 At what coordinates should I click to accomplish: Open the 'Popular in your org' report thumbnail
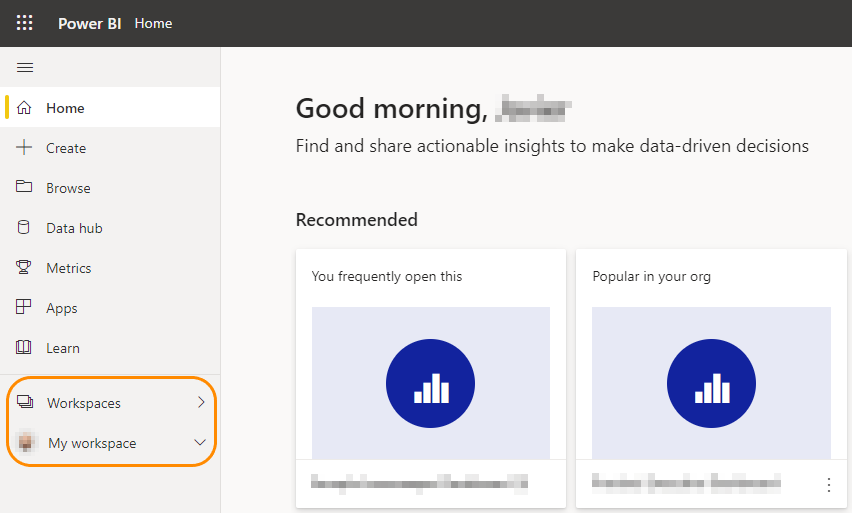pos(710,383)
